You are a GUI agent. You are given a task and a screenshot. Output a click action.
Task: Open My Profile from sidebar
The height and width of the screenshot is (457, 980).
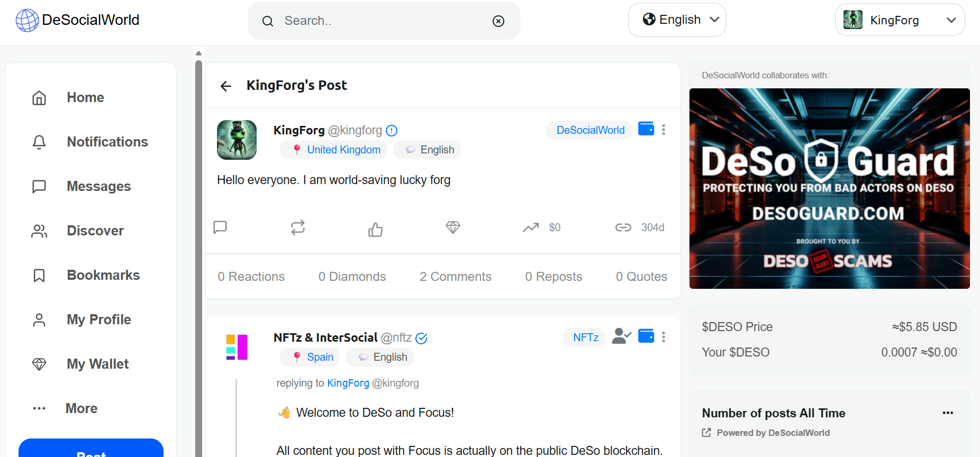pos(99,319)
